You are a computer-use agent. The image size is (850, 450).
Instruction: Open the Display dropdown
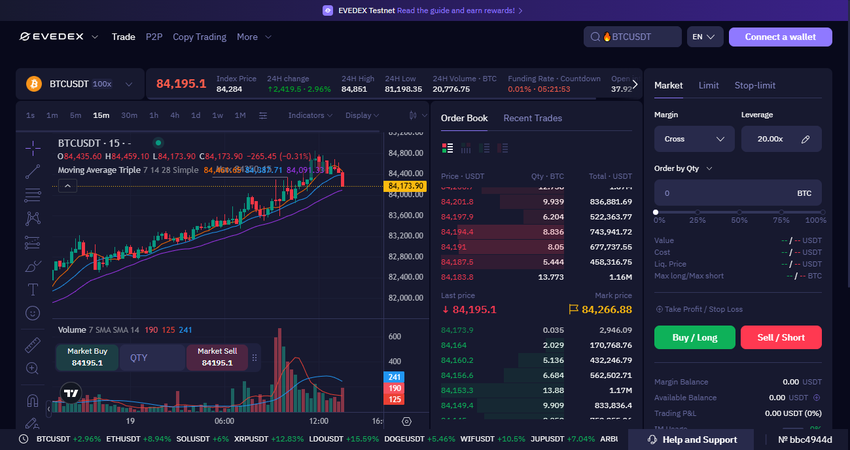pos(362,115)
